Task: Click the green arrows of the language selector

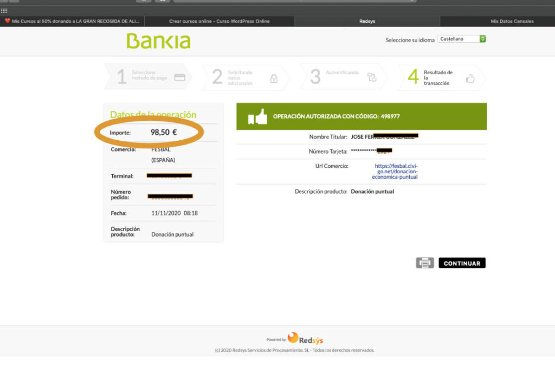Action: tap(482, 39)
